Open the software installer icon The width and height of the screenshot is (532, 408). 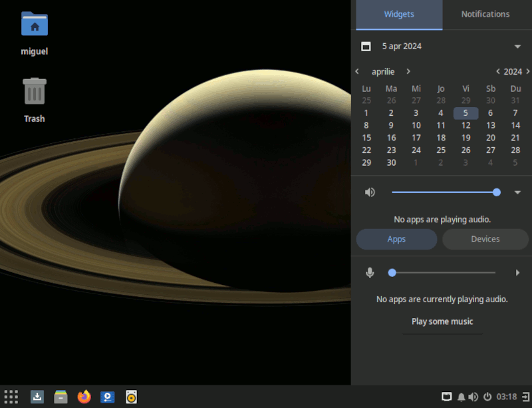[37, 397]
